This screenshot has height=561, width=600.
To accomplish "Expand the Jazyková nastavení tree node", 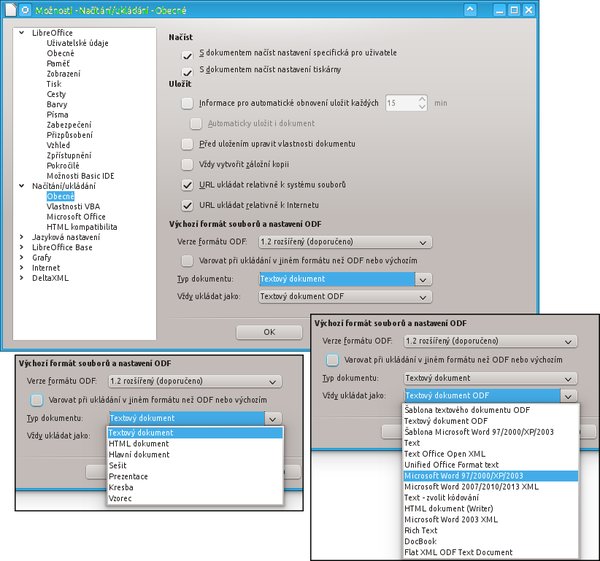I will (x=22, y=237).
